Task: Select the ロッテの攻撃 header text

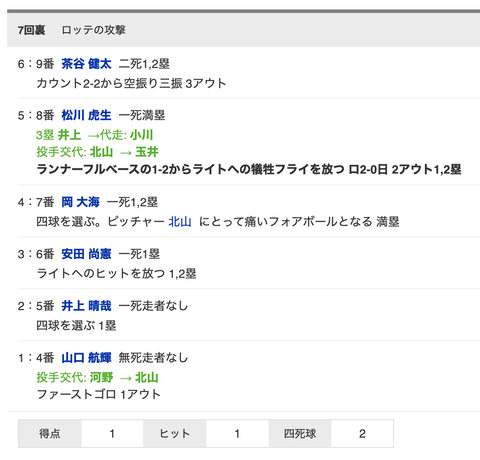Action: pyautogui.click(x=94, y=30)
